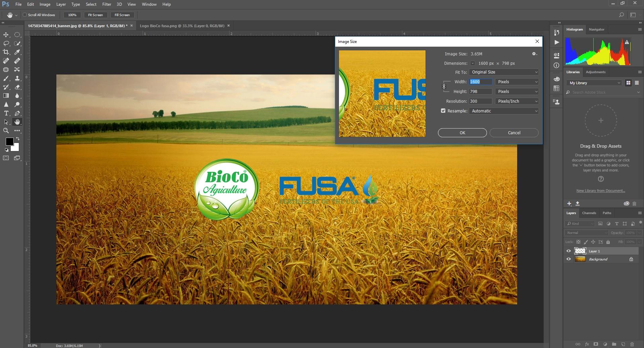The height and width of the screenshot is (348, 644).
Task: Open the Fit To dropdown
Action: [504, 72]
